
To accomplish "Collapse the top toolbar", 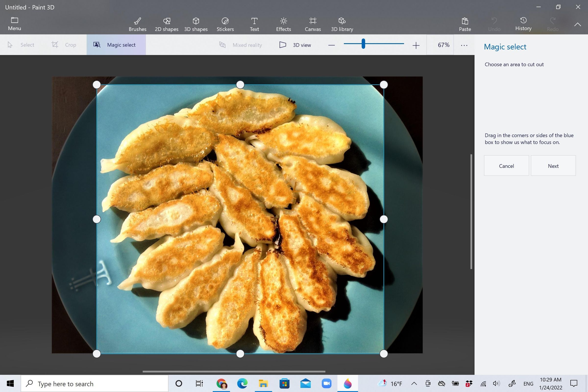I will [x=578, y=24].
